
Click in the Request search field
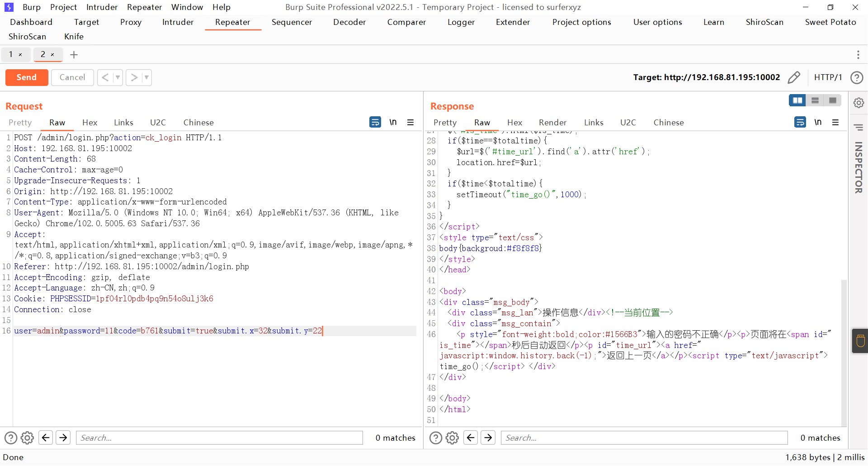[219, 438]
